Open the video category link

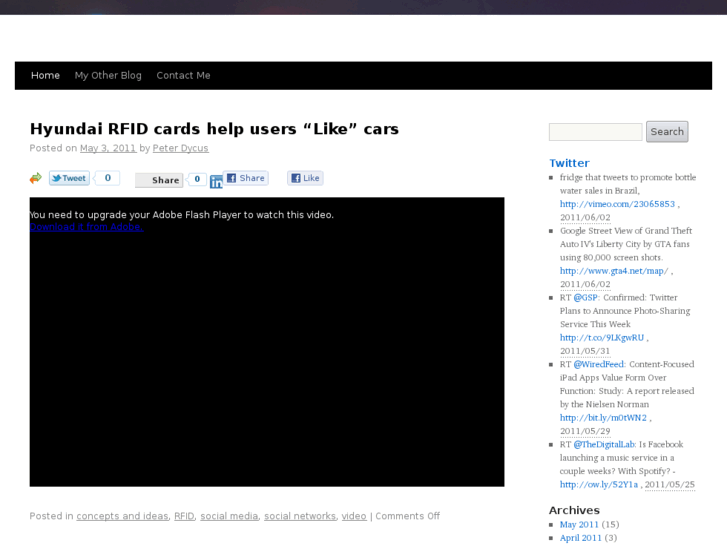coord(354,516)
